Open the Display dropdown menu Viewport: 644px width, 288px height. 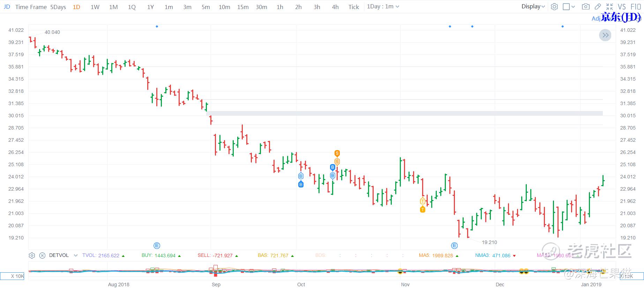pyautogui.click(x=533, y=7)
